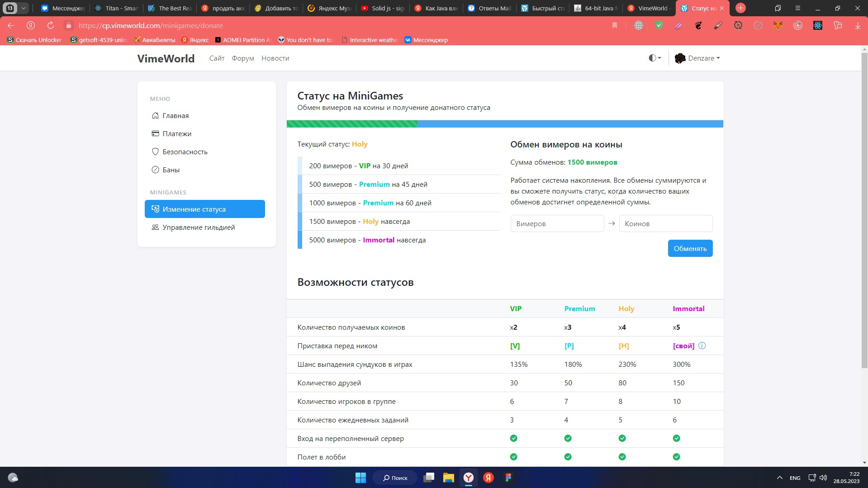The width and height of the screenshot is (868, 488).
Task: Open the Новости navigation link
Action: pos(275,58)
